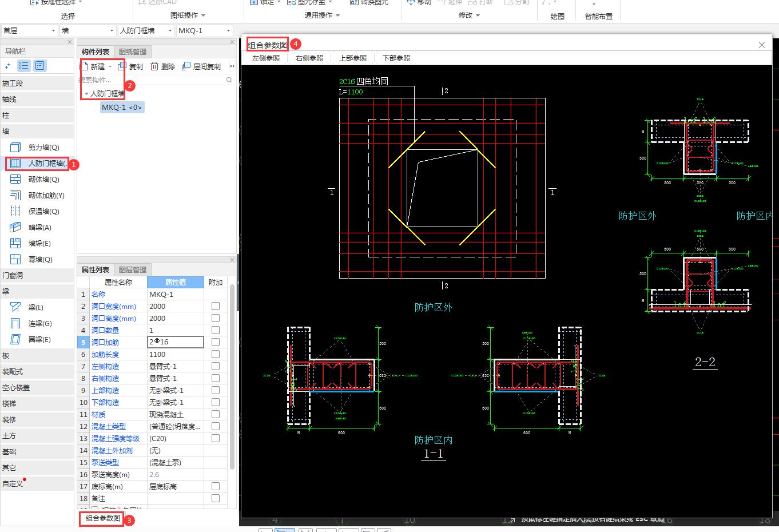
Task: Switch navigation bar to list view icon
Action: (24, 66)
